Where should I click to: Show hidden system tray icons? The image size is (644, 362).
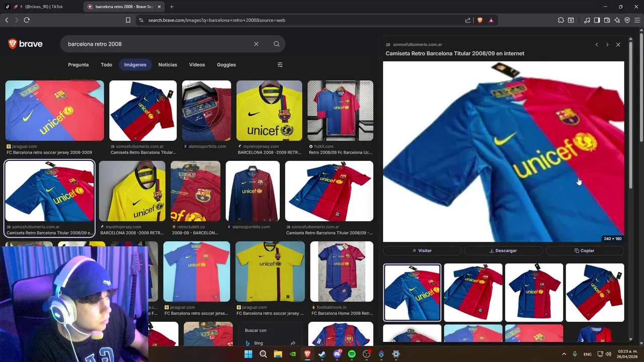point(563,354)
